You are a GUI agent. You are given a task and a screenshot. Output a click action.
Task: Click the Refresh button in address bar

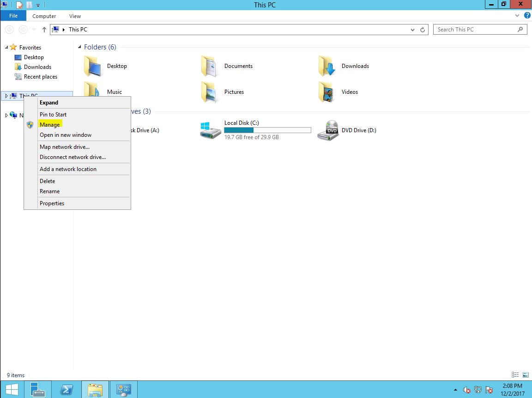(x=423, y=30)
